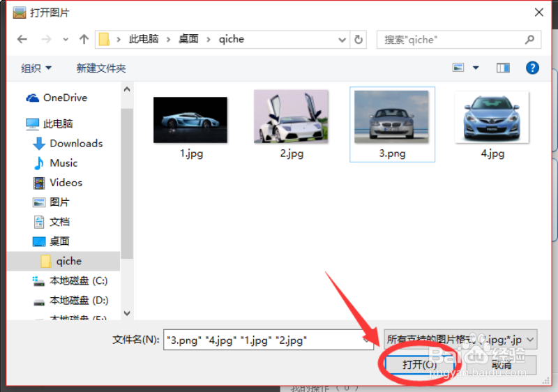The height and width of the screenshot is (392, 558).
Task: Go back using the back arrow
Action: click(22, 39)
